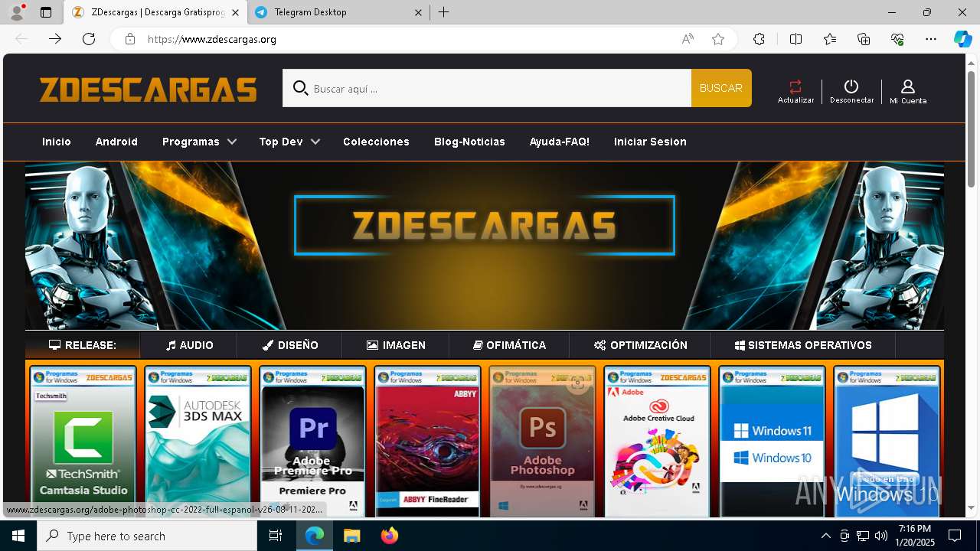Screen dimensions: 980x551
Task: Go forward with browser forward arrow
Action: click(x=55, y=39)
